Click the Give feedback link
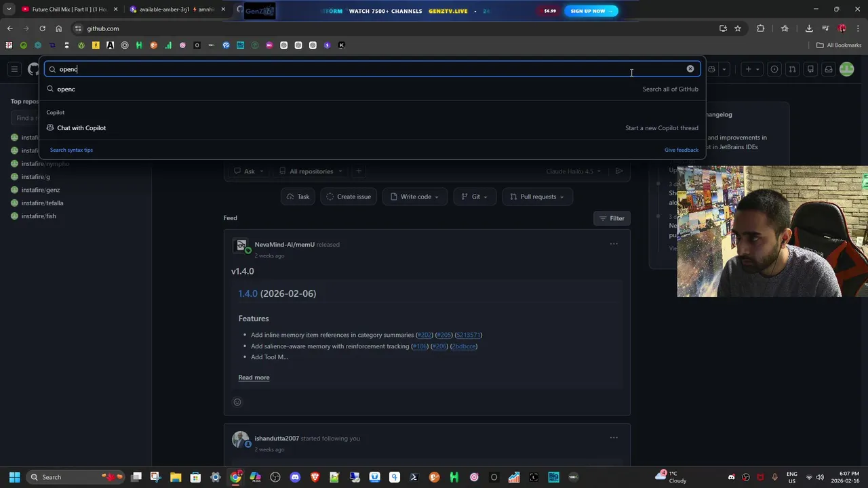 pos(681,150)
